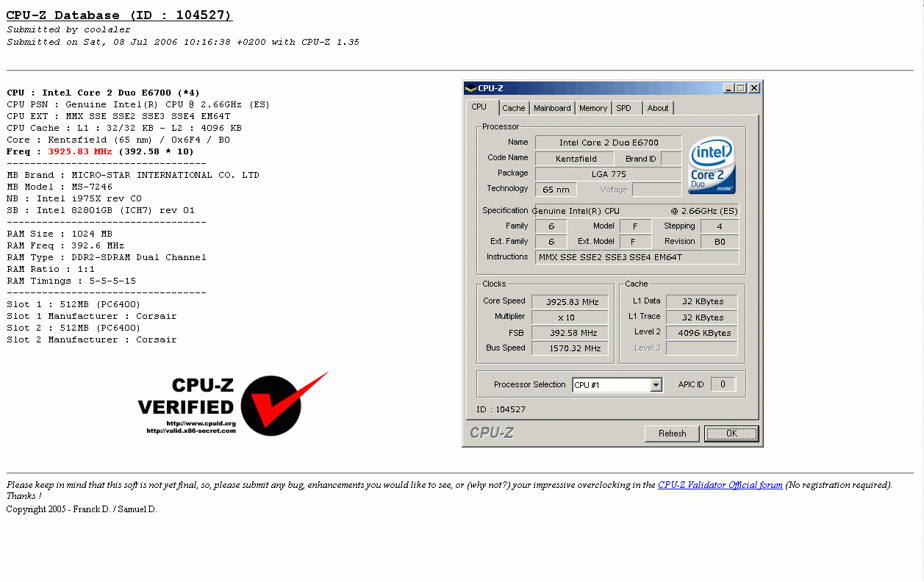Click the 'Slot 2 : 512MB (PC6400)' line

click(74, 328)
